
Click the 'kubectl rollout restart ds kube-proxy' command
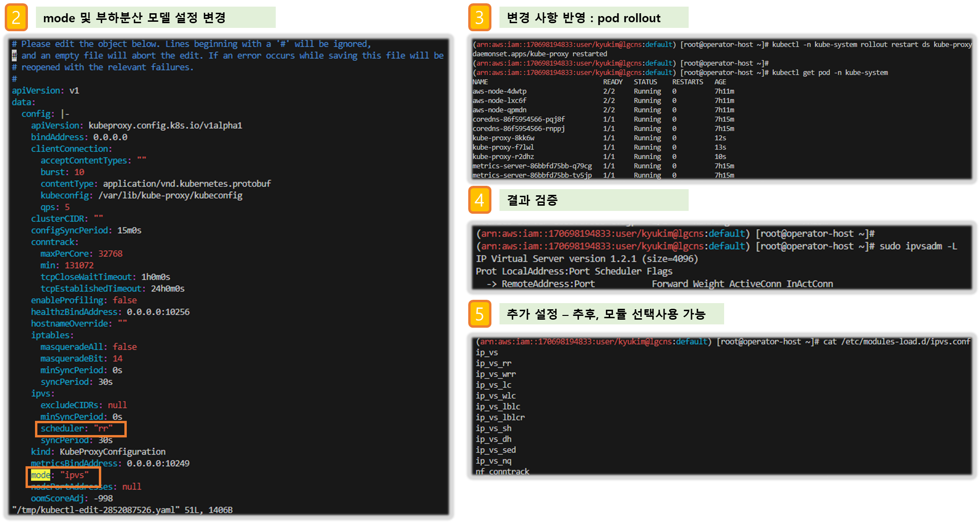click(871, 44)
